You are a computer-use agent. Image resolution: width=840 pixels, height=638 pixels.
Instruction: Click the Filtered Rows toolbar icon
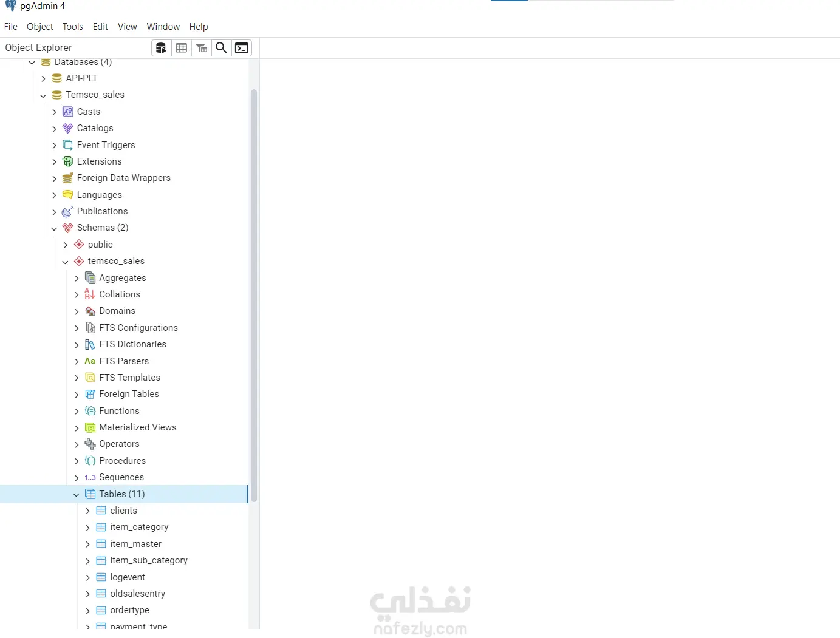(202, 48)
